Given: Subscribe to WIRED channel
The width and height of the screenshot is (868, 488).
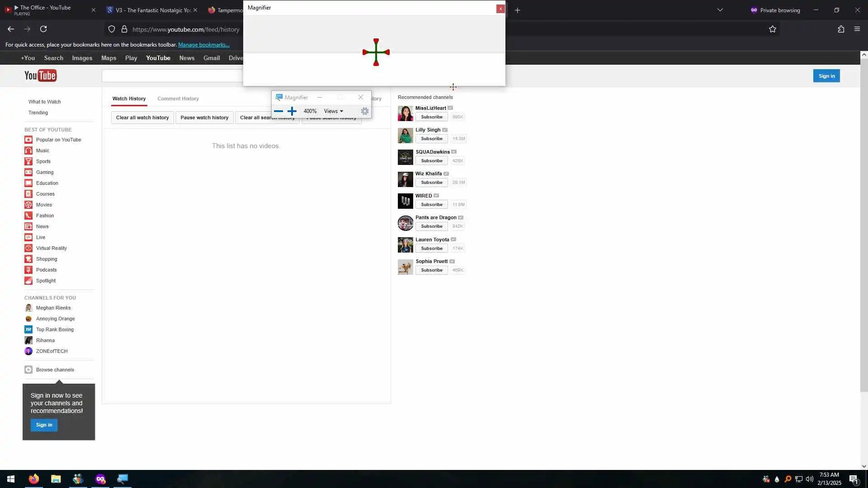Looking at the screenshot, I should [431, 205].
